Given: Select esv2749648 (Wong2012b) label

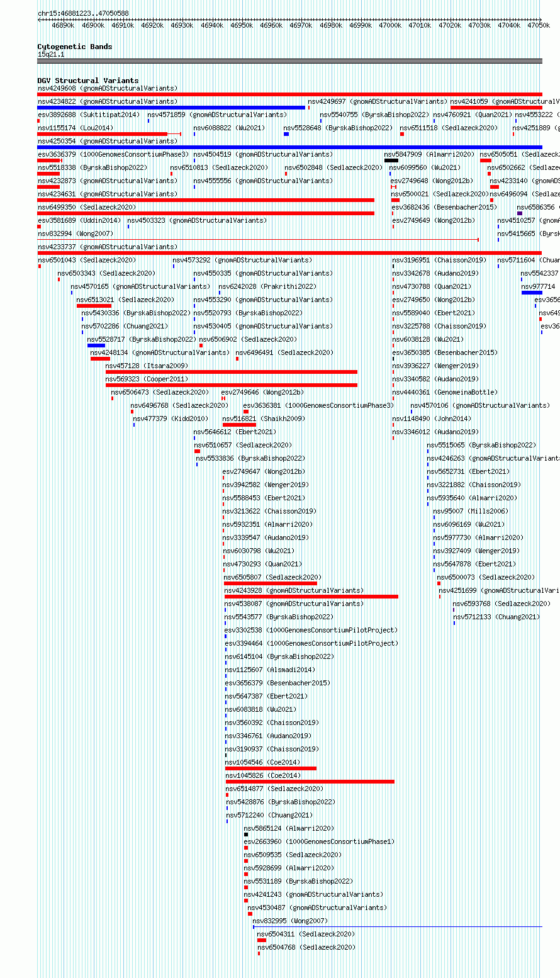Looking at the screenshot, I should pyautogui.click(x=432, y=181).
